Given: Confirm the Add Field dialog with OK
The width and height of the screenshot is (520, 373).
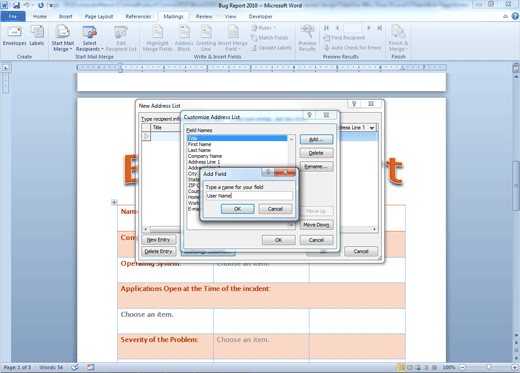Looking at the screenshot, I should point(237,209).
